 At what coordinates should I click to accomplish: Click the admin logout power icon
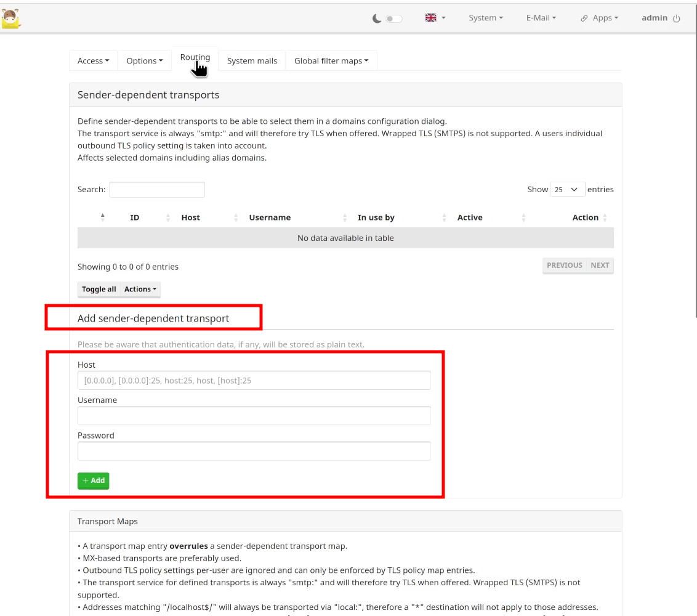tap(677, 18)
